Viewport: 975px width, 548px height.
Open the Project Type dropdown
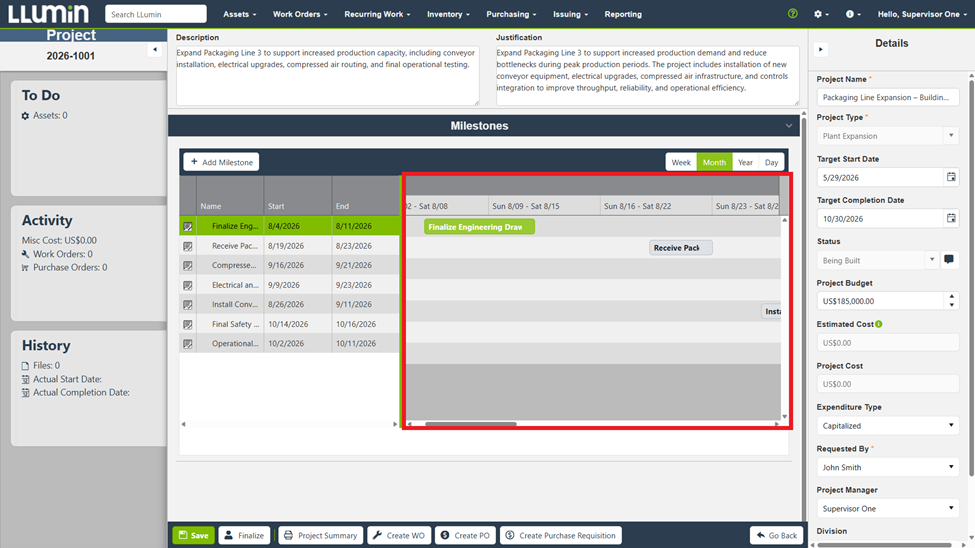click(x=951, y=136)
